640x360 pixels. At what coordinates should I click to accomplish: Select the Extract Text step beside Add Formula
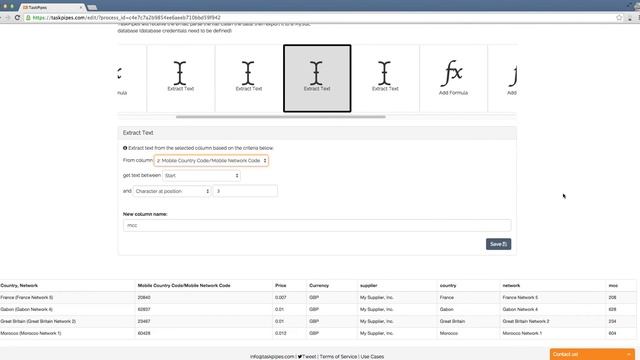coord(385,78)
